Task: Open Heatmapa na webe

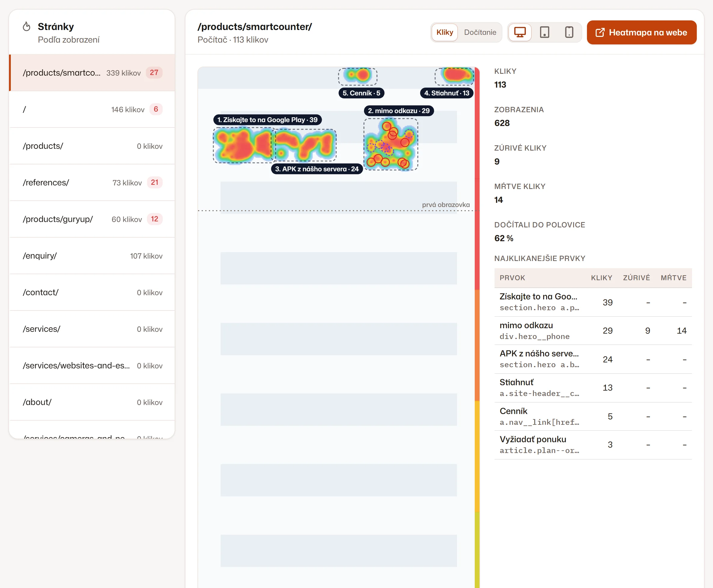Action: (x=642, y=32)
